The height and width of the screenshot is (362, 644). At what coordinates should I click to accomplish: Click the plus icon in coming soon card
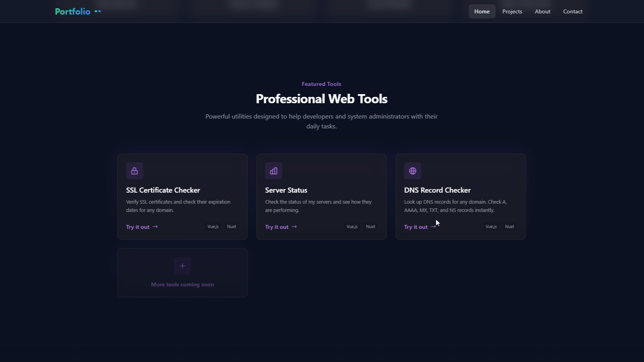(182, 266)
